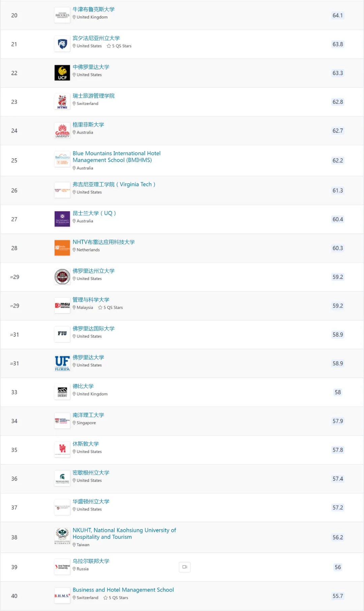Click the HTMI Switzerland logo
Viewport: 364px width, 611px height.
point(62,102)
